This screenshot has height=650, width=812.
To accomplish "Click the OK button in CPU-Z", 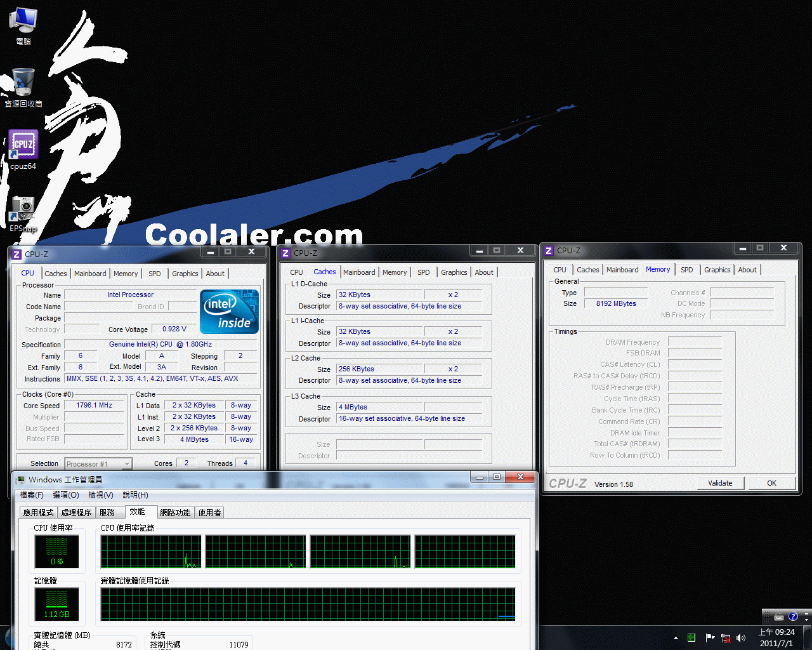I will [x=771, y=483].
